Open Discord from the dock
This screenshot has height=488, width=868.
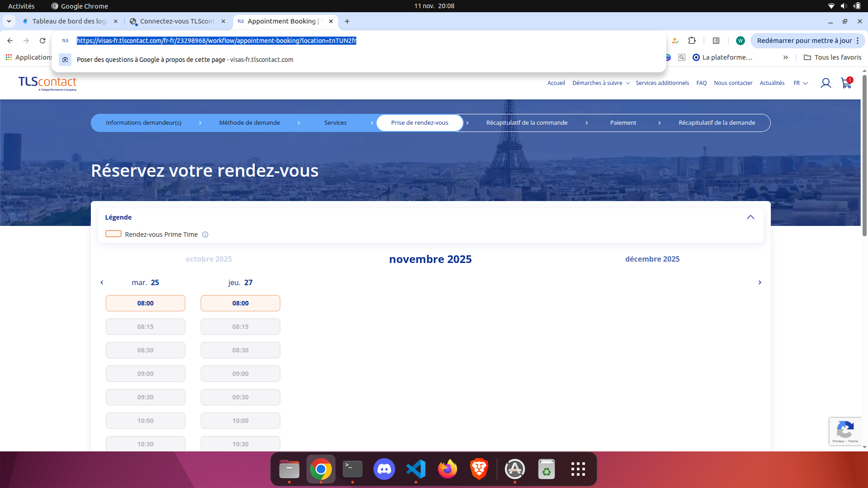coord(384,469)
